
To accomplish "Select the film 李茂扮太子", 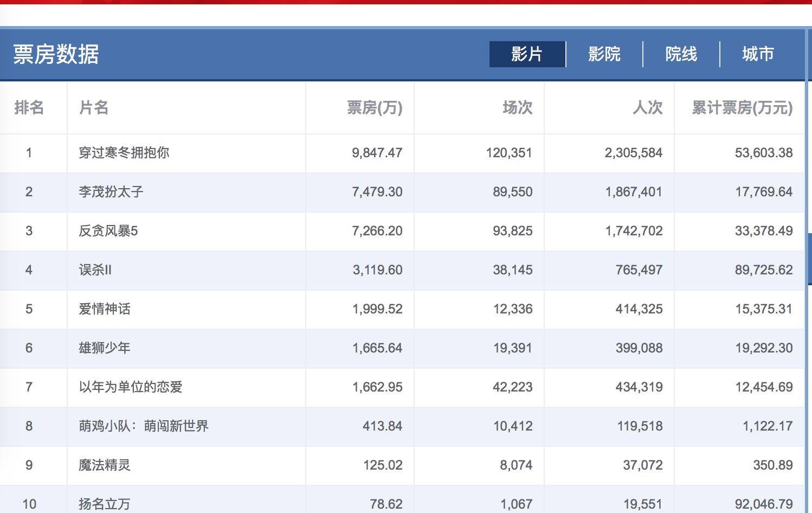I will [111, 192].
